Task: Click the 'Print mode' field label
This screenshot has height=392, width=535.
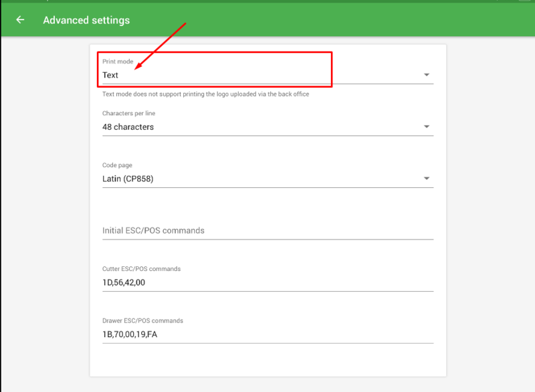Action: [118, 62]
